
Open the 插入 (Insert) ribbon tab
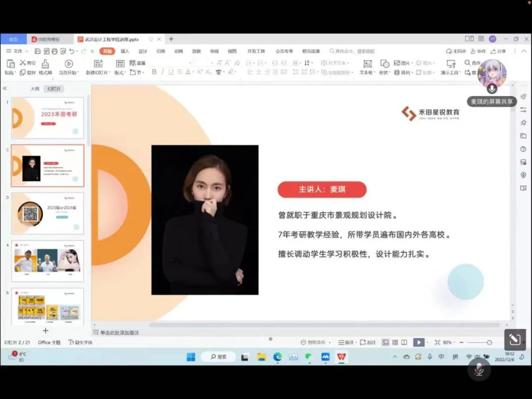(125, 51)
